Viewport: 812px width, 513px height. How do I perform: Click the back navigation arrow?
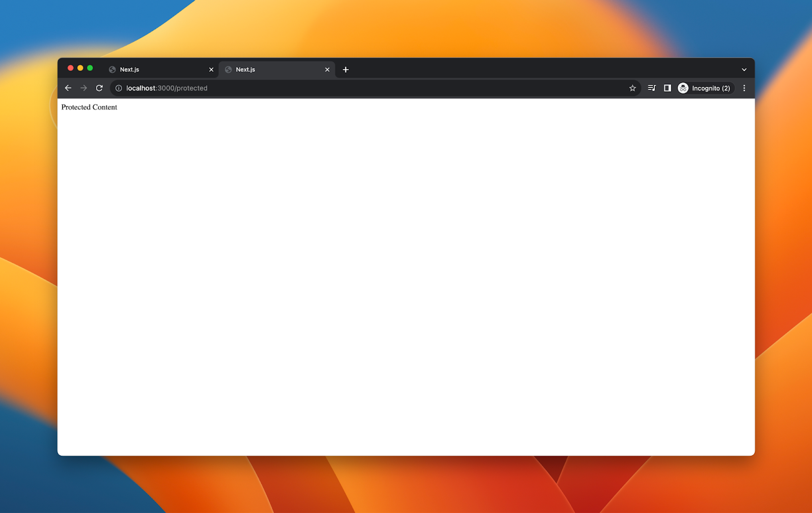click(x=68, y=88)
